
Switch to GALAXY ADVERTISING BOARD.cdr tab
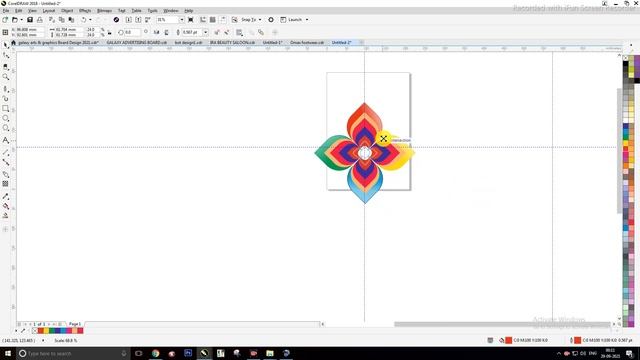click(x=137, y=42)
